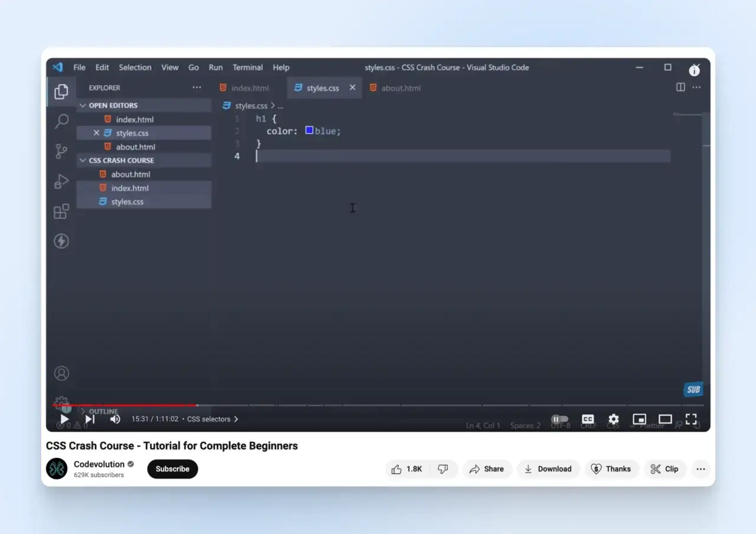The width and height of the screenshot is (756, 534).
Task: Open the Run and Debug view
Action: [61, 181]
